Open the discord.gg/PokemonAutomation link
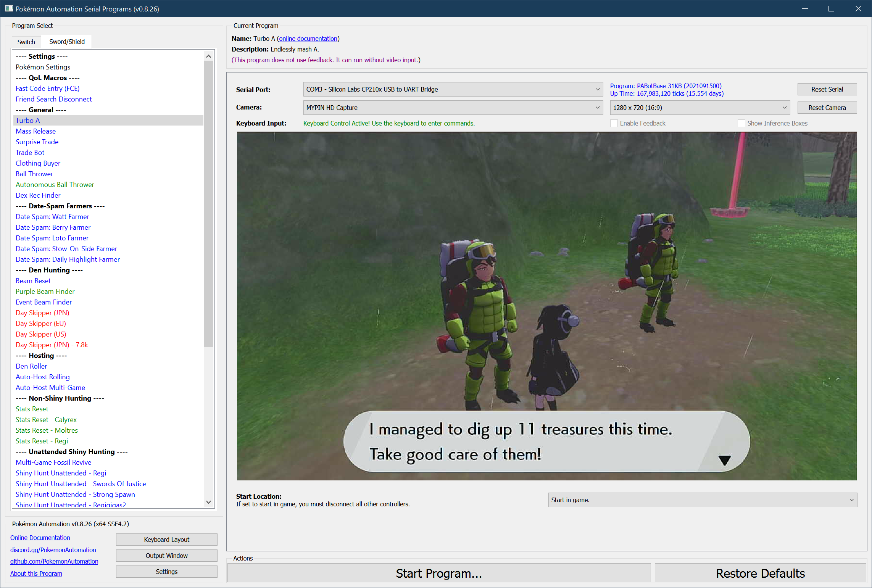The height and width of the screenshot is (588, 872). tap(53, 550)
